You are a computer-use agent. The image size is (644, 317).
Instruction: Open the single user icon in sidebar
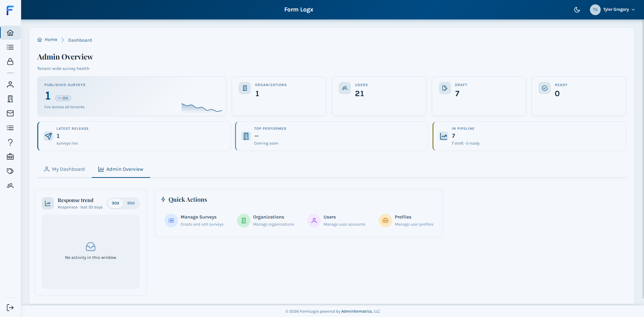coord(10,84)
